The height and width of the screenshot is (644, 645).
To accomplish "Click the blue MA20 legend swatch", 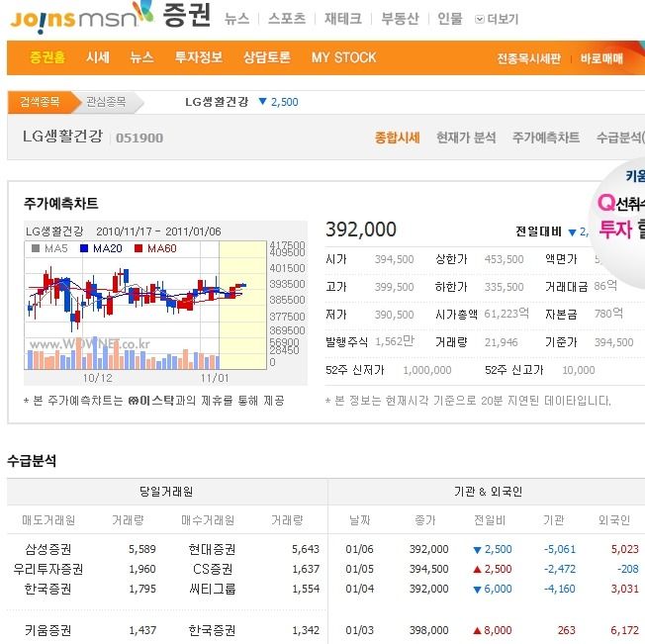I will click(84, 248).
